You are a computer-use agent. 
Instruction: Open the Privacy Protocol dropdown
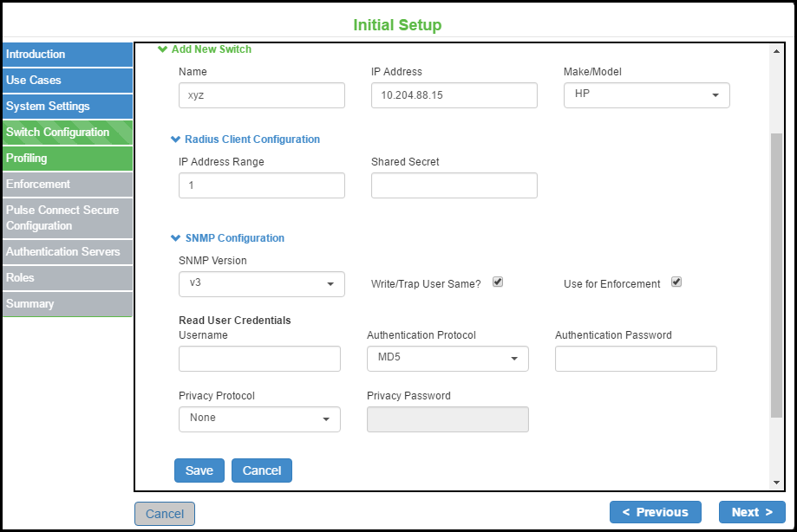click(x=259, y=418)
